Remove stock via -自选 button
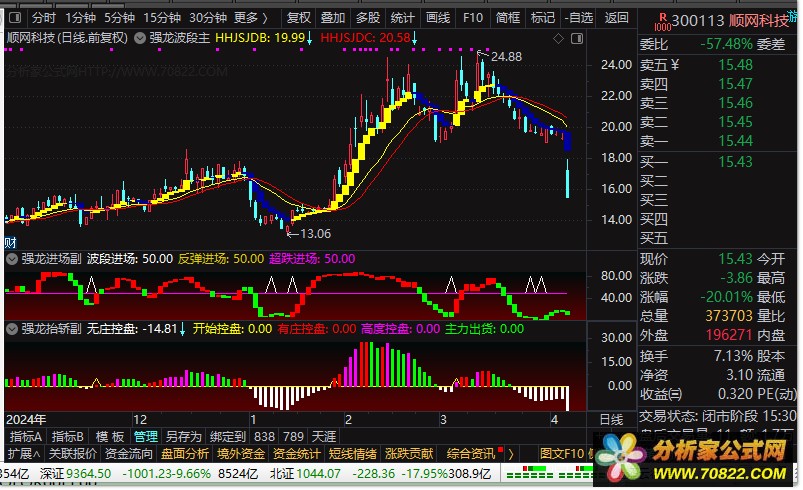The image size is (803, 490). pyautogui.click(x=579, y=18)
